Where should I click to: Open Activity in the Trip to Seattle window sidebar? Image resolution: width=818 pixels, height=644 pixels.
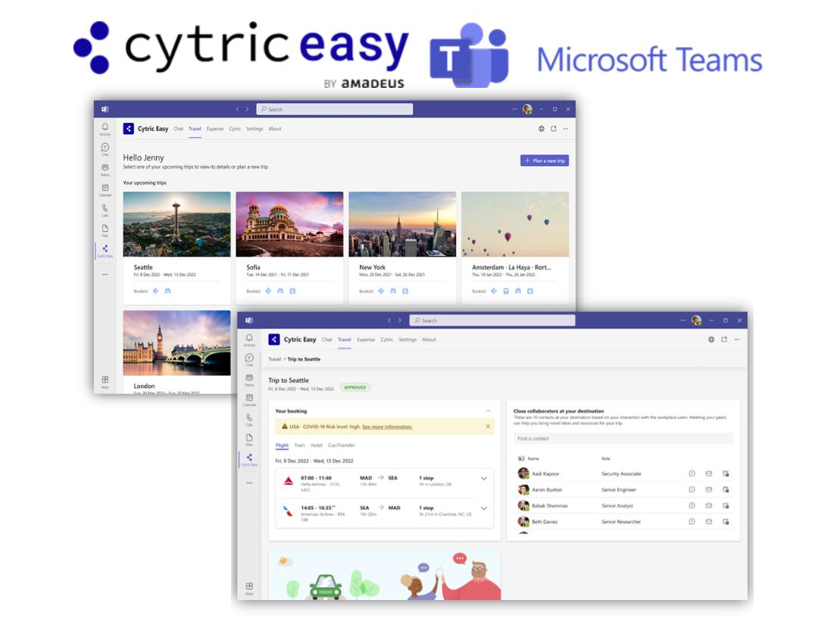[x=249, y=339]
